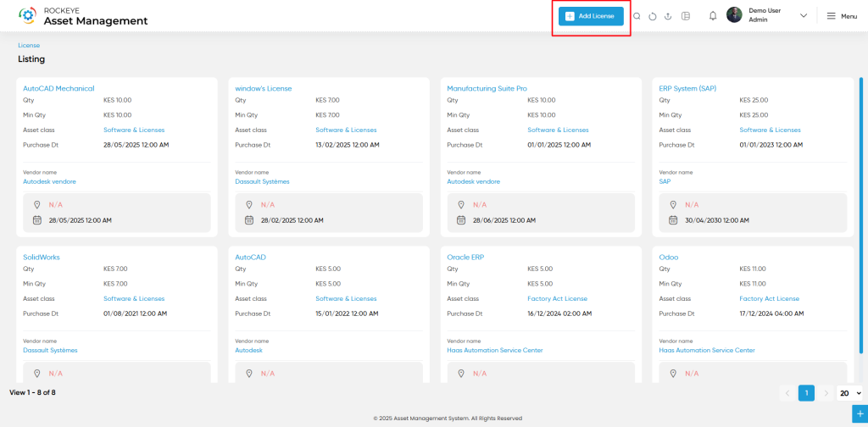Open Oracle ERP license title
Image resolution: width=868 pixels, height=427 pixels.
466,257
